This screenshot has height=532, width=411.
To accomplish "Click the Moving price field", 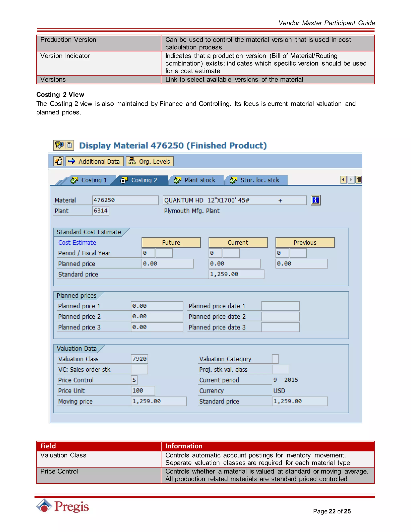I will point(159,401).
